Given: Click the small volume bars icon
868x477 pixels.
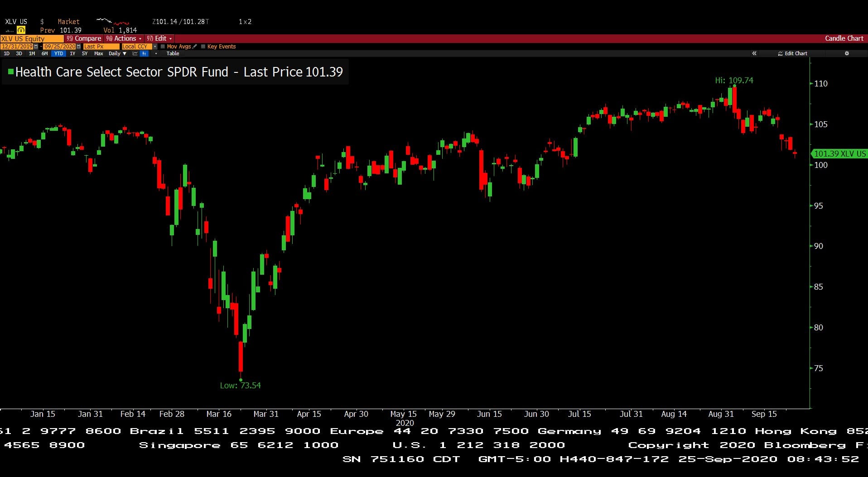Looking at the screenshot, I should point(10,31).
